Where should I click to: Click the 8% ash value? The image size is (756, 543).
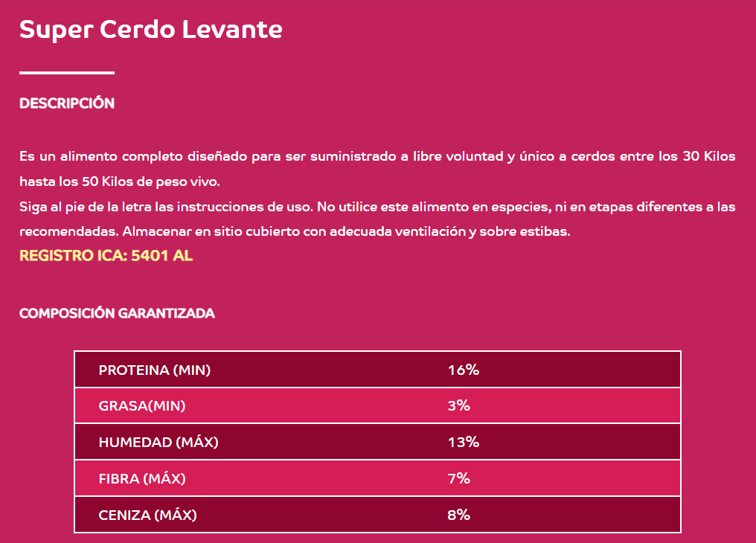tap(458, 515)
